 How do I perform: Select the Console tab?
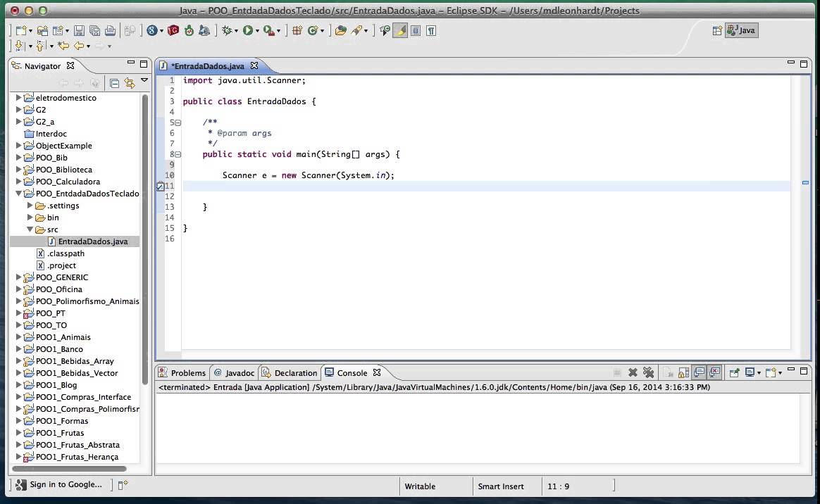(x=352, y=373)
